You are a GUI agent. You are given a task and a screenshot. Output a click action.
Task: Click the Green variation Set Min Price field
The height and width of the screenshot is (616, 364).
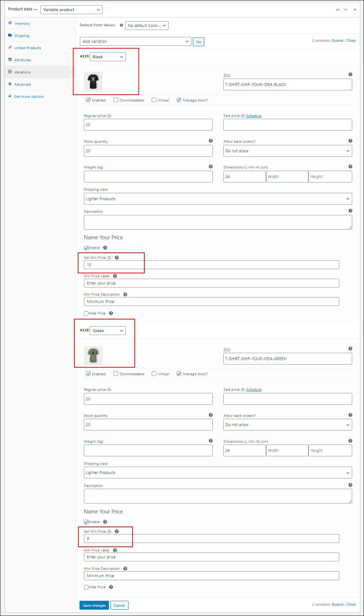click(x=211, y=539)
